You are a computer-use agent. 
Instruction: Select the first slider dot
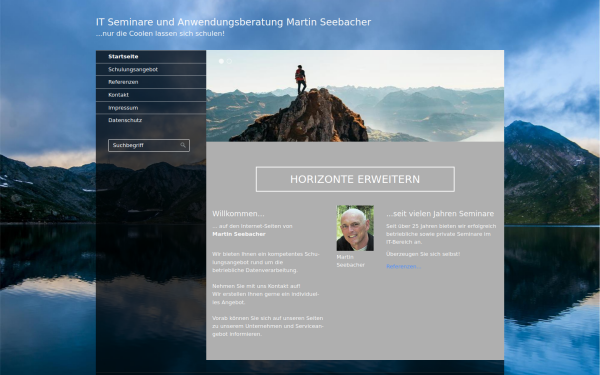point(221,61)
